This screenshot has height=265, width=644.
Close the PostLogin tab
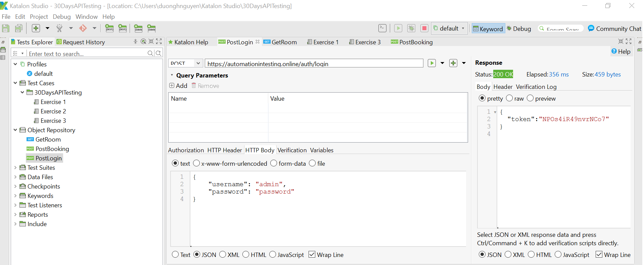[x=258, y=42]
